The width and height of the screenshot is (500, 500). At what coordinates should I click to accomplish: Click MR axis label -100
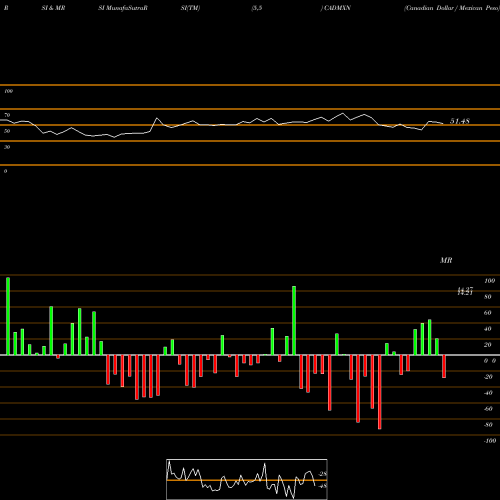coord(490,441)
